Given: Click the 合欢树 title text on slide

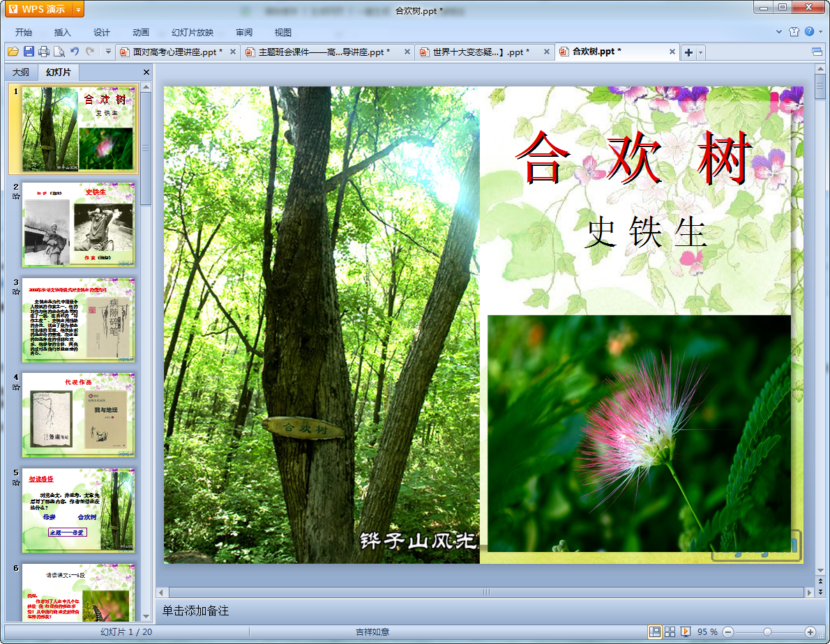Looking at the screenshot, I should [633, 157].
